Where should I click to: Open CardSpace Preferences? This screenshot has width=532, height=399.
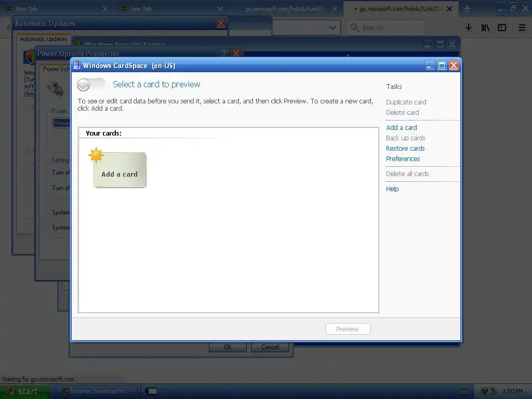[x=403, y=159]
